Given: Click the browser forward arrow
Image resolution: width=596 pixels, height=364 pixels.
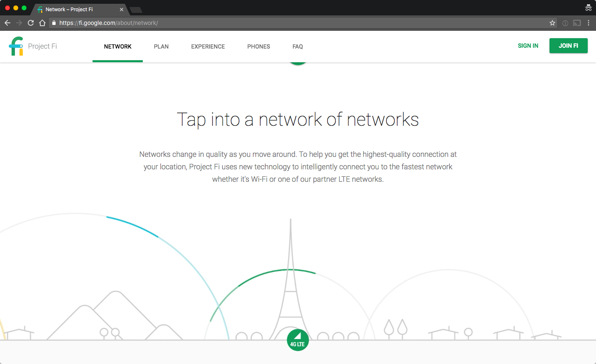Looking at the screenshot, I should pyautogui.click(x=19, y=23).
